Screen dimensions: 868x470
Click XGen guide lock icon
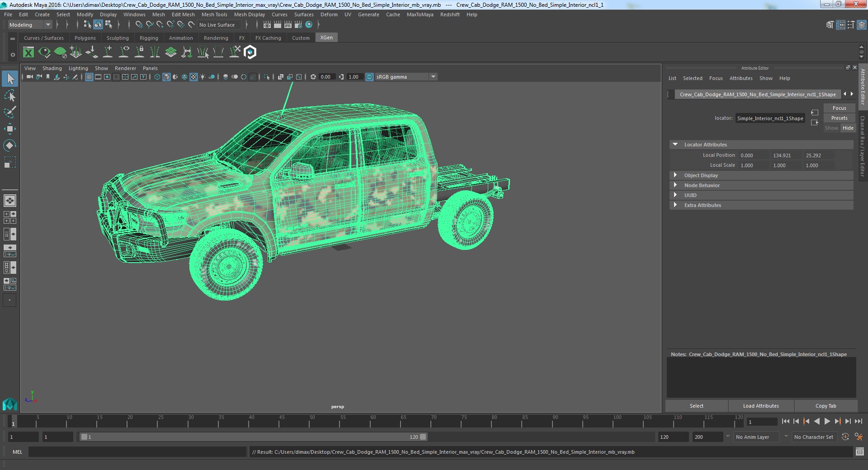(139, 52)
